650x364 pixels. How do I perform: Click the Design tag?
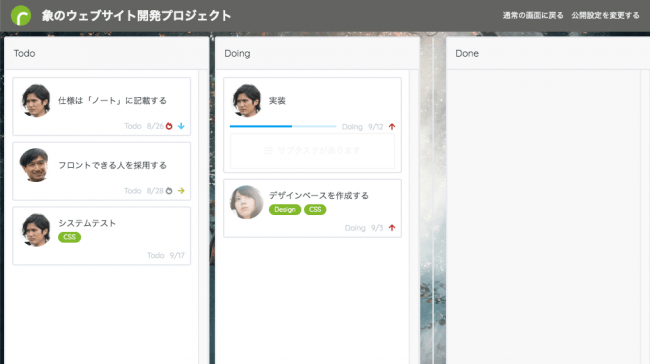(285, 210)
